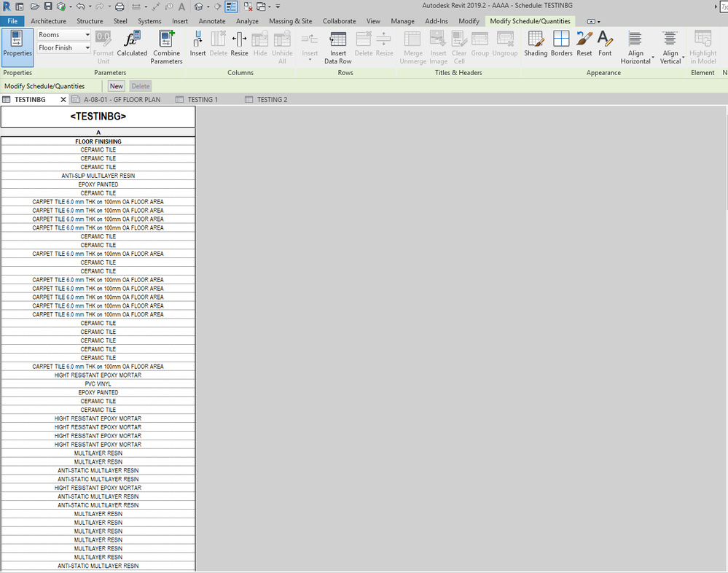Select Modify Schedule/Quantities ribbon tab
Screen dimensions: 728x573
pos(531,21)
